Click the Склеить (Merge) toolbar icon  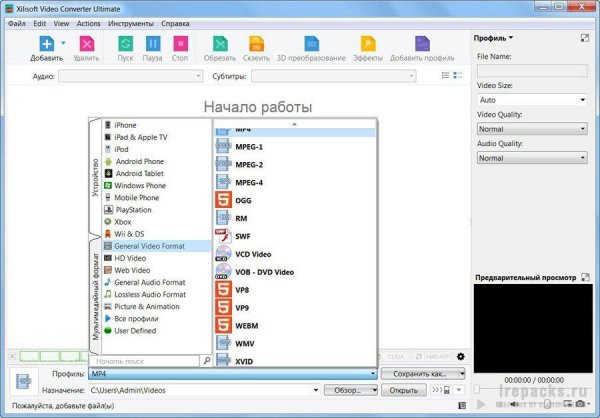[x=256, y=44]
